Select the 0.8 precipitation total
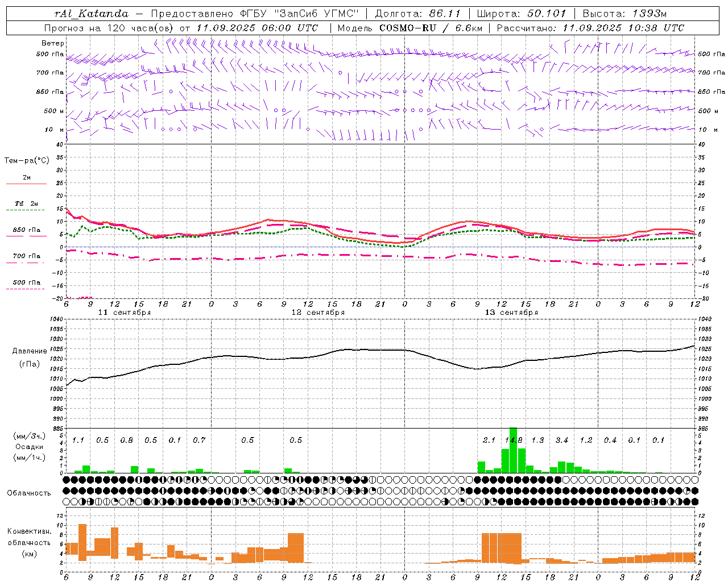728x582 pixels. pyautogui.click(x=126, y=440)
